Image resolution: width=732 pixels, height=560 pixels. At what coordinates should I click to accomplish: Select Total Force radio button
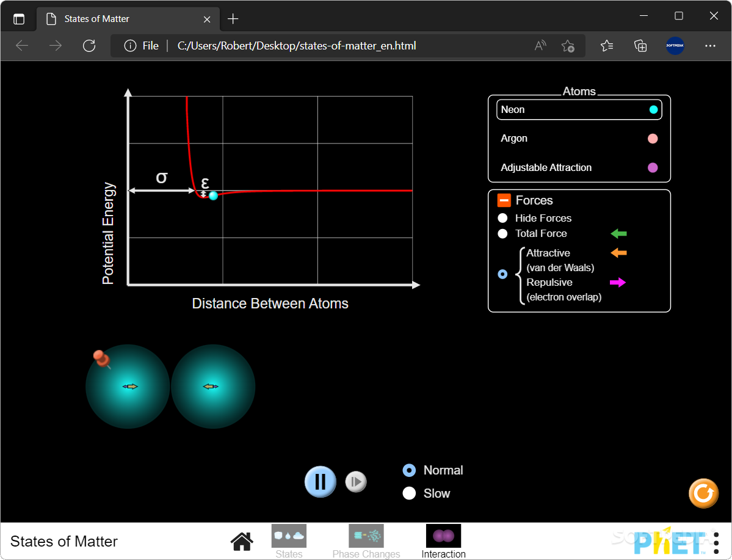pos(503,233)
